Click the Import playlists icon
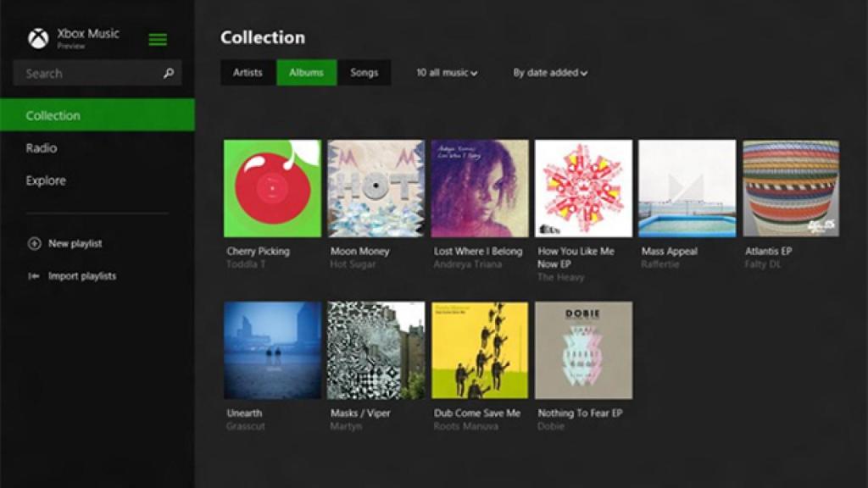Viewport: 868px width, 488px height. coord(32,275)
